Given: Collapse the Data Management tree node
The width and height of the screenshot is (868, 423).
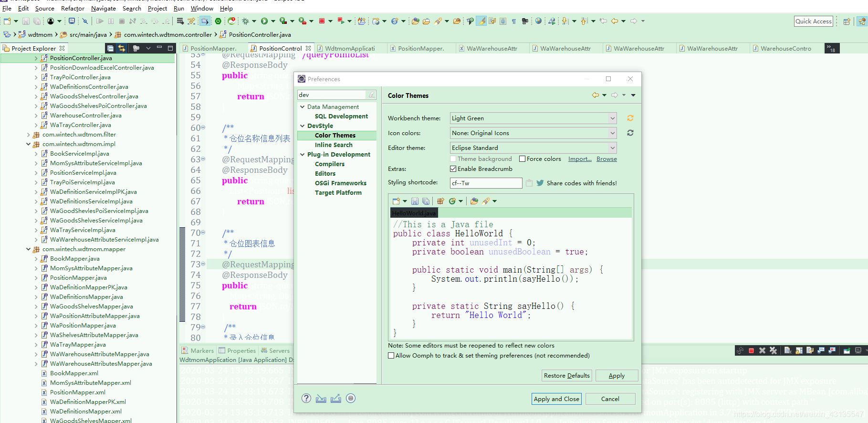Looking at the screenshot, I should [x=302, y=107].
